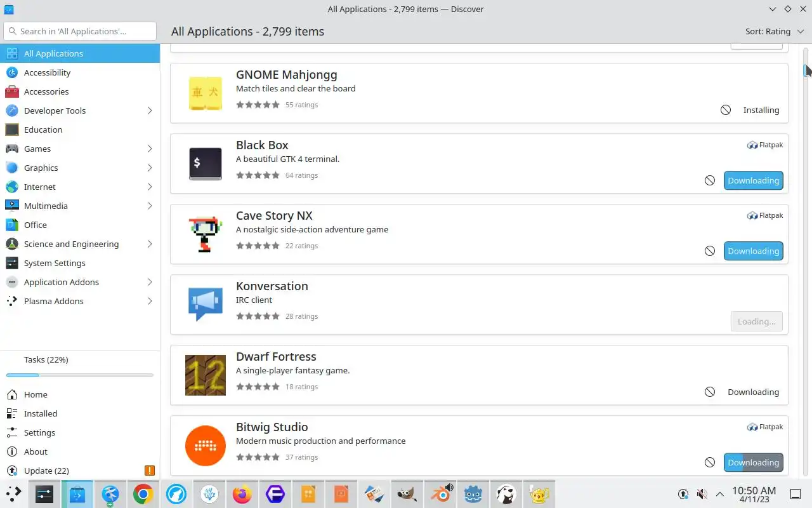Expand Plasma Addons subcategories
The height and width of the screenshot is (508, 812).
coord(150,301)
